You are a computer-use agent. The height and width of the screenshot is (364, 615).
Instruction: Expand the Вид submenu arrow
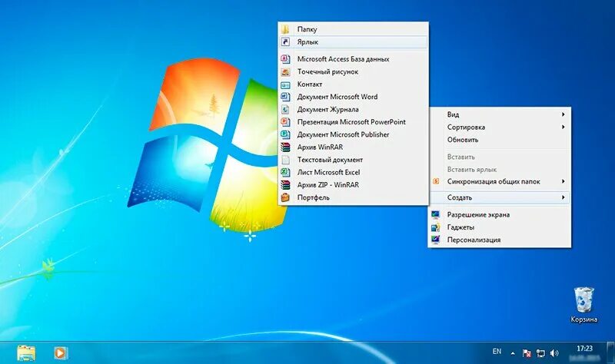click(563, 114)
